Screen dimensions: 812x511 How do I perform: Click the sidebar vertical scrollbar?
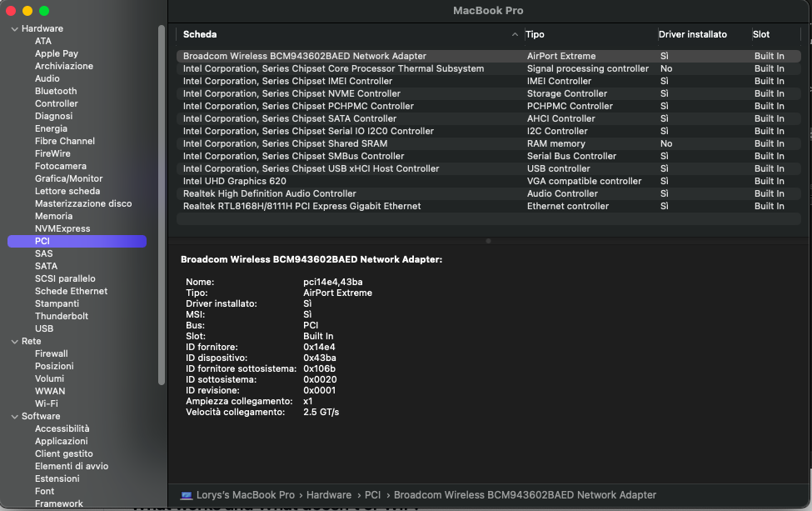point(161,205)
